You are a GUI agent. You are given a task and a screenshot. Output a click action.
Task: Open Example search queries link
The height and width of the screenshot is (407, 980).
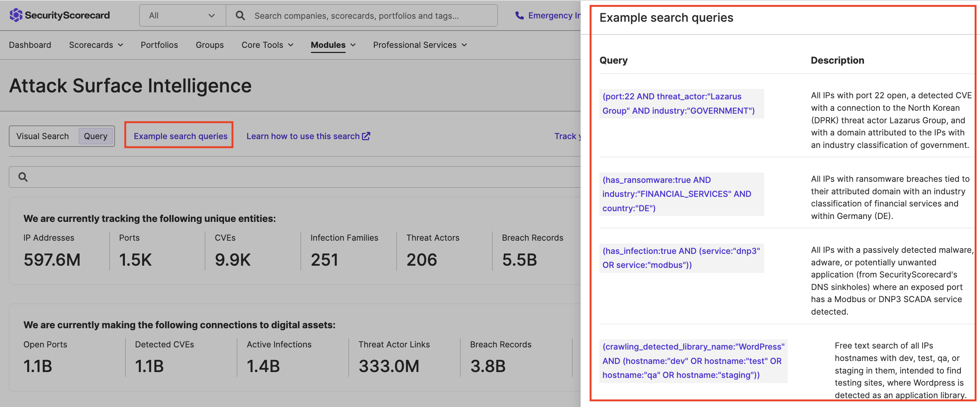click(180, 136)
